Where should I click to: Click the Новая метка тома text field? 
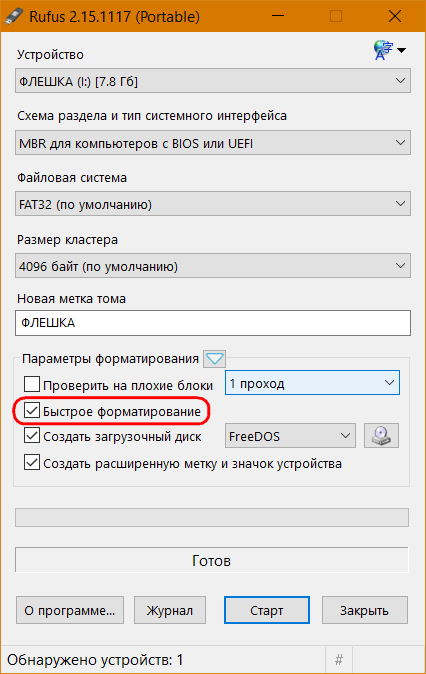(x=213, y=323)
